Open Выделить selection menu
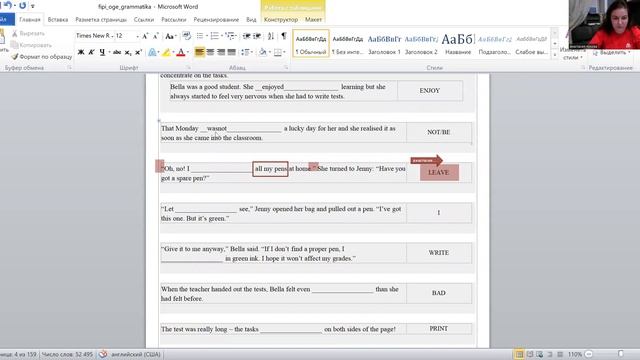Viewport: 640px width, 360px height. (x=611, y=52)
